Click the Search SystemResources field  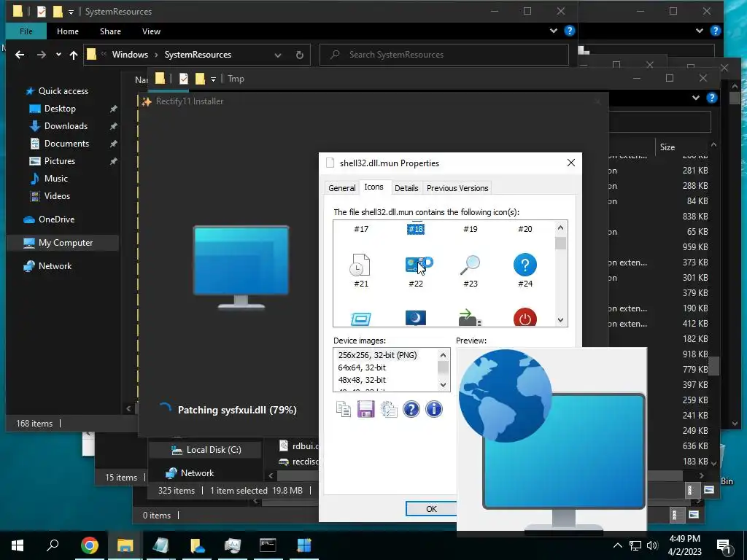tap(444, 55)
